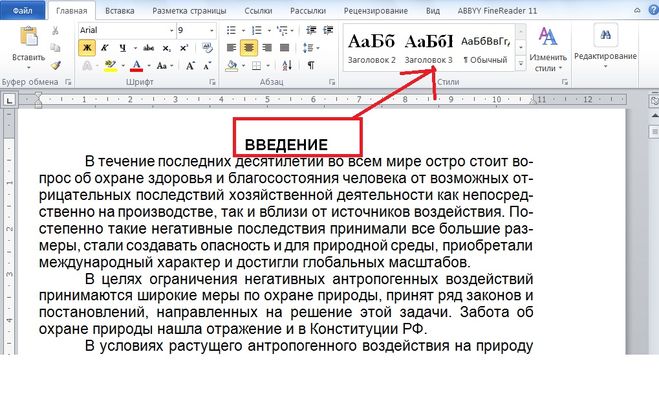The height and width of the screenshot is (398, 659).
Task: Click the sort A-Z icon
Action: click(287, 65)
